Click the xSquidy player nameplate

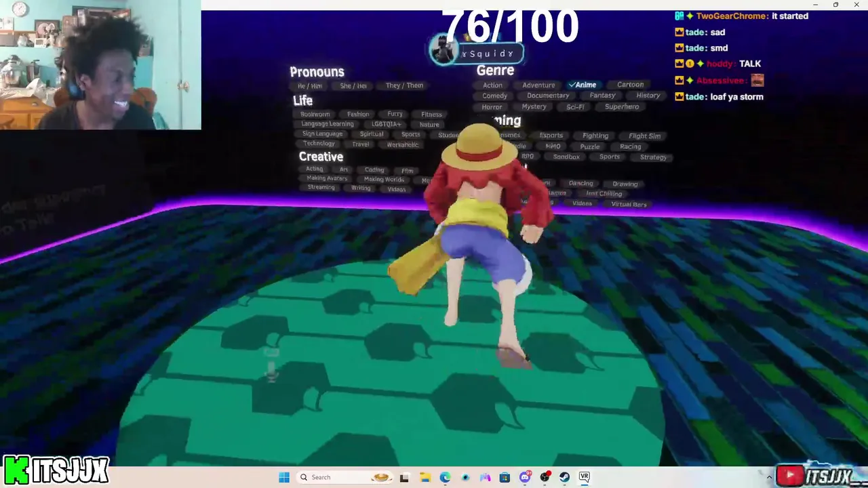476,53
